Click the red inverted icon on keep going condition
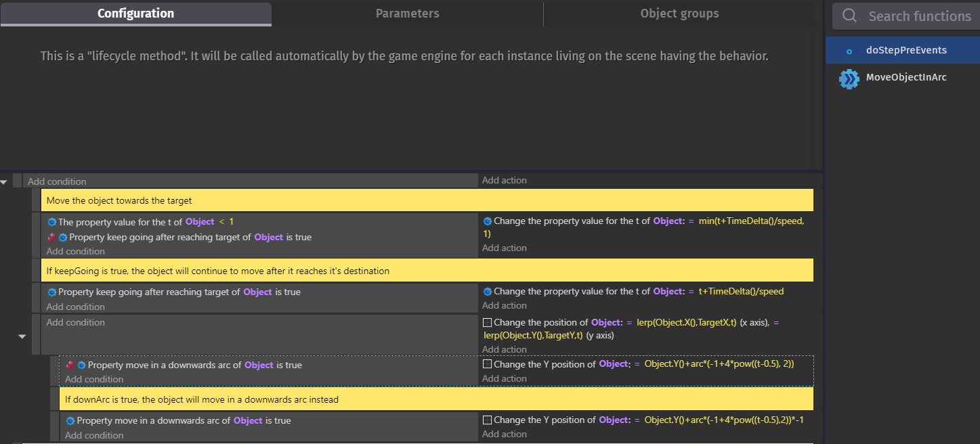 click(x=51, y=238)
